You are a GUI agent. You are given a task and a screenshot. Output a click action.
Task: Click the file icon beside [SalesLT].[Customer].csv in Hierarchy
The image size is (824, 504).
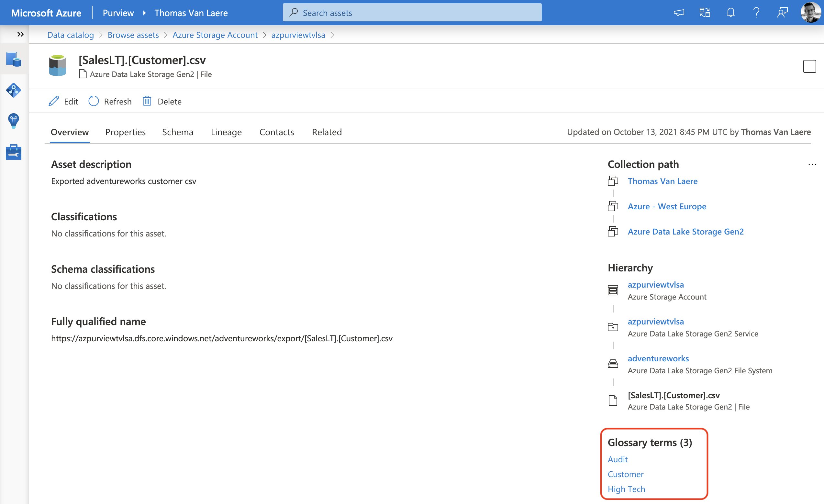click(x=613, y=400)
